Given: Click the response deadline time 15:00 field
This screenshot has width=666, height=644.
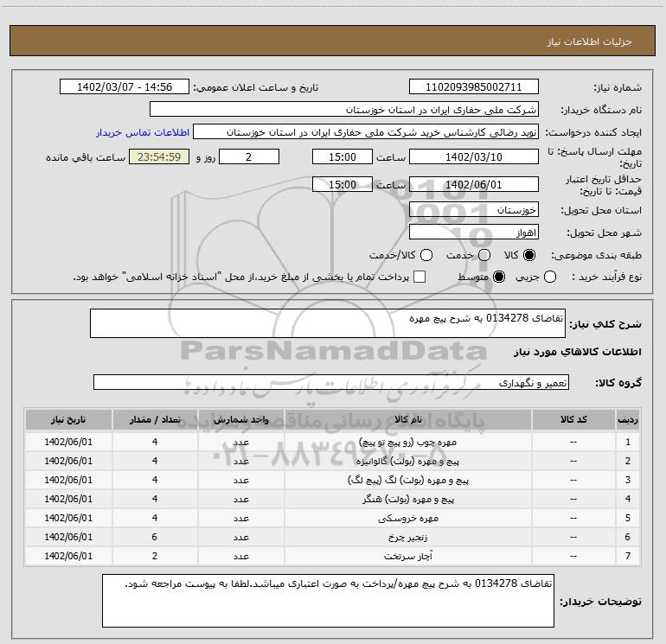Looking at the screenshot, I should tap(343, 156).
